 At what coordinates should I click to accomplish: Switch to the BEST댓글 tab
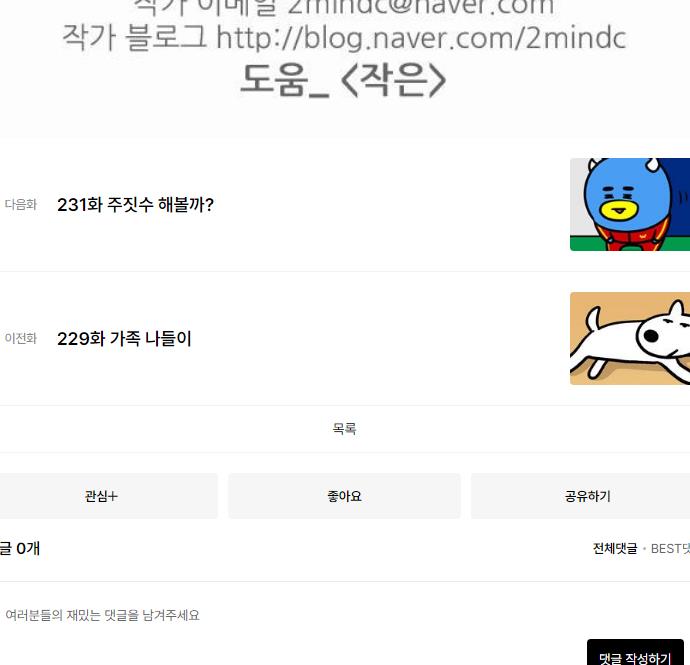tap(670, 548)
